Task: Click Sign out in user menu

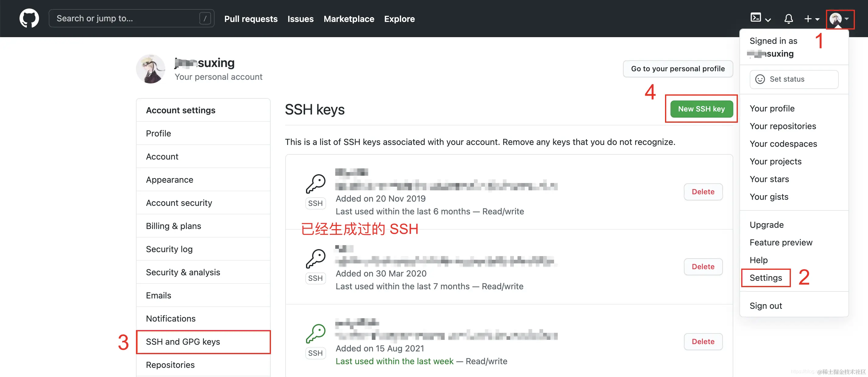Action: pyautogui.click(x=766, y=306)
